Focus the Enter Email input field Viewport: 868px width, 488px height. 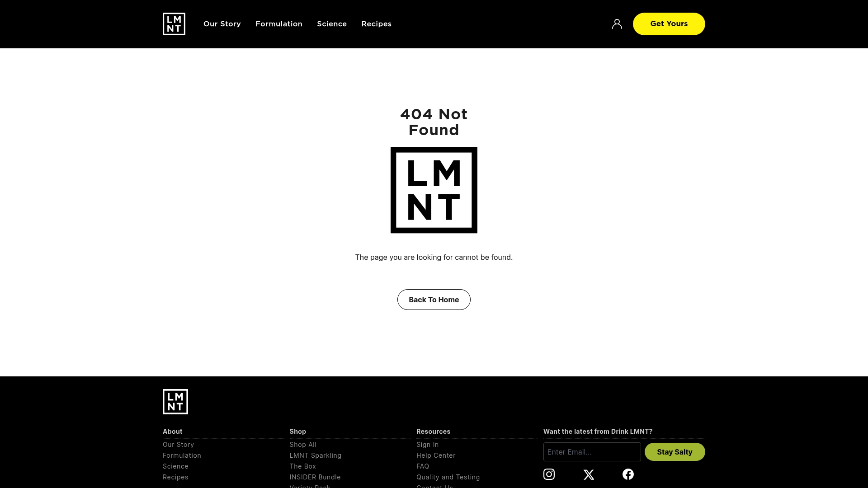592,452
